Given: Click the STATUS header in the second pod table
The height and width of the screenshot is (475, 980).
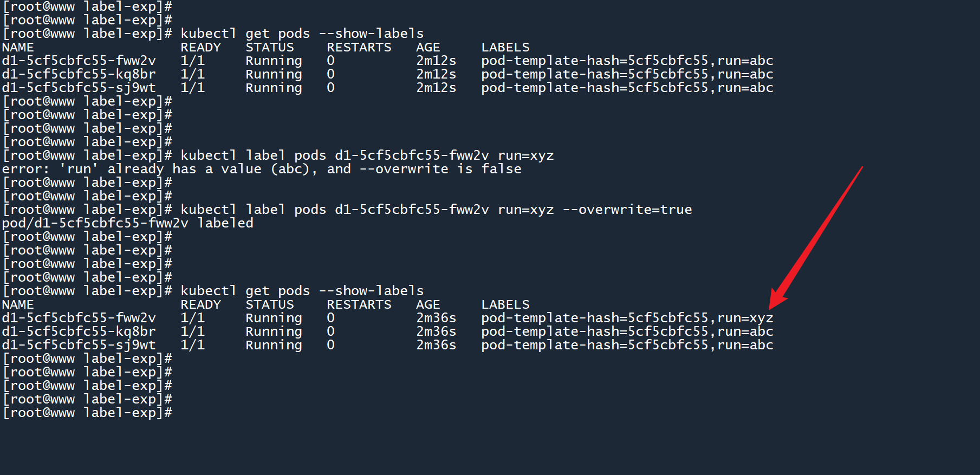Looking at the screenshot, I should [x=269, y=304].
